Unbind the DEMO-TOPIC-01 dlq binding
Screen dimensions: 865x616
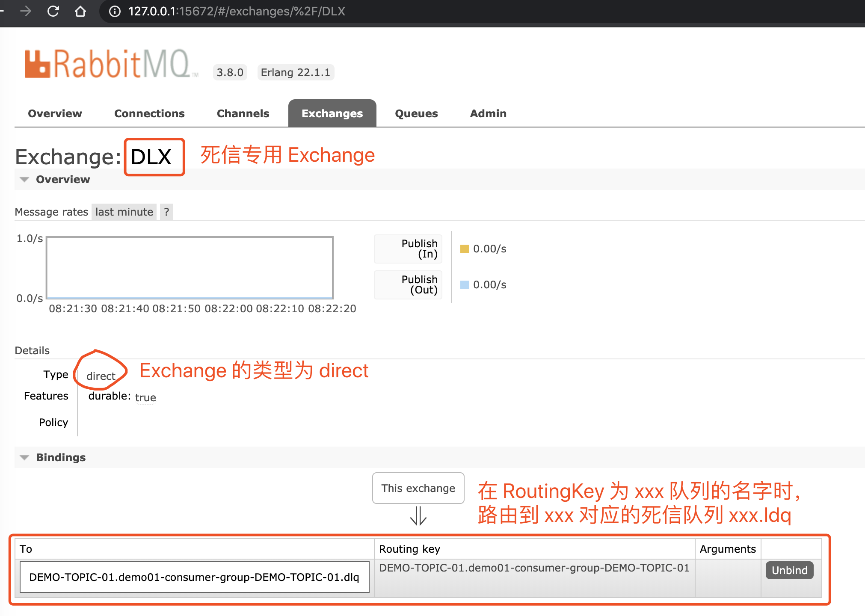[x=789, y=570]
